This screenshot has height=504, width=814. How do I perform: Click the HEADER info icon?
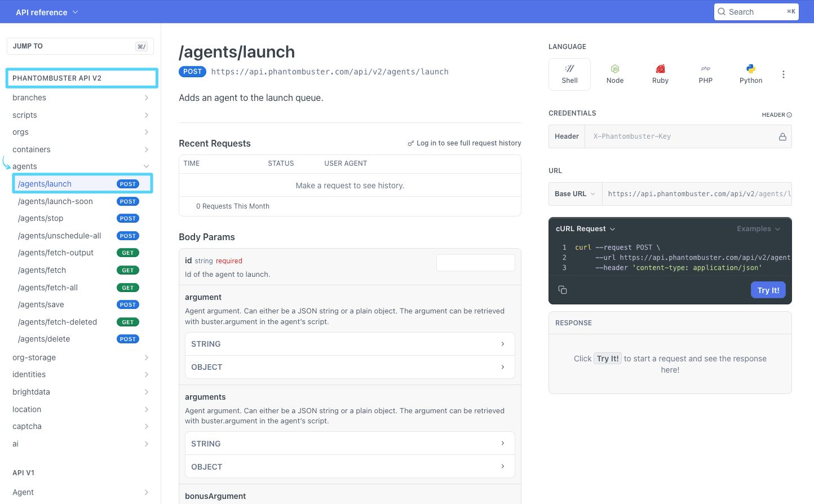[789, 115]
